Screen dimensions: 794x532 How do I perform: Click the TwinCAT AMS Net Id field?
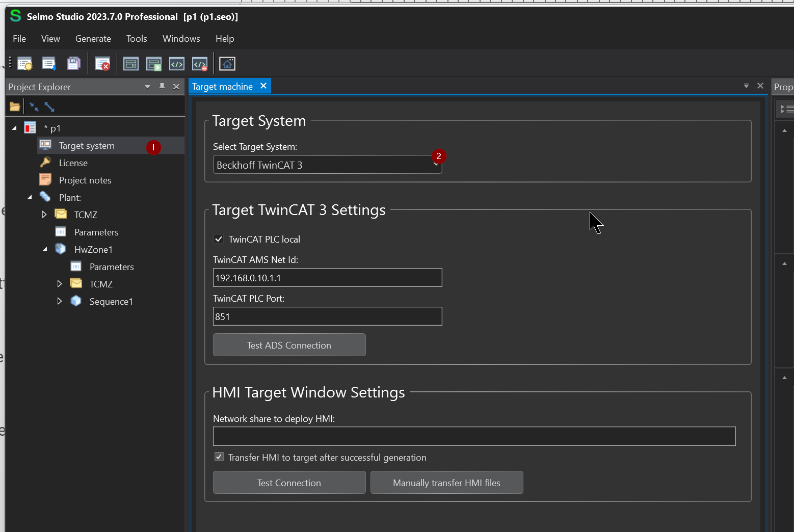tap(327, 278)
